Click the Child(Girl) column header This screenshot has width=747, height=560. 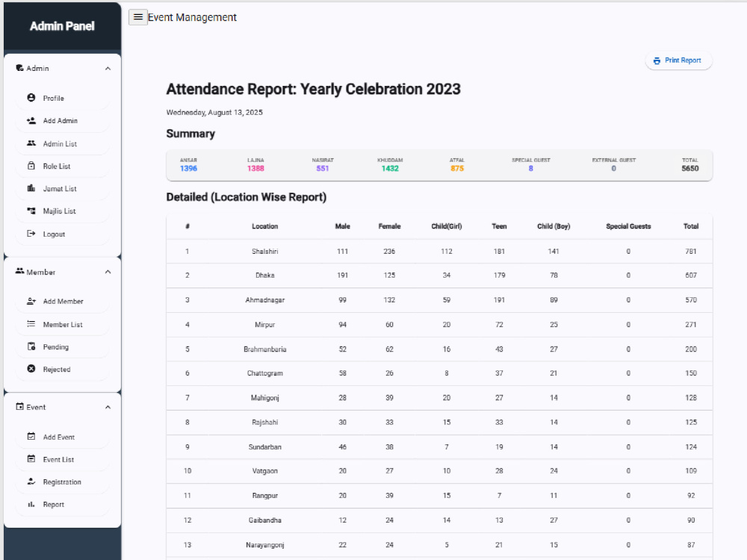pos(447,226)
